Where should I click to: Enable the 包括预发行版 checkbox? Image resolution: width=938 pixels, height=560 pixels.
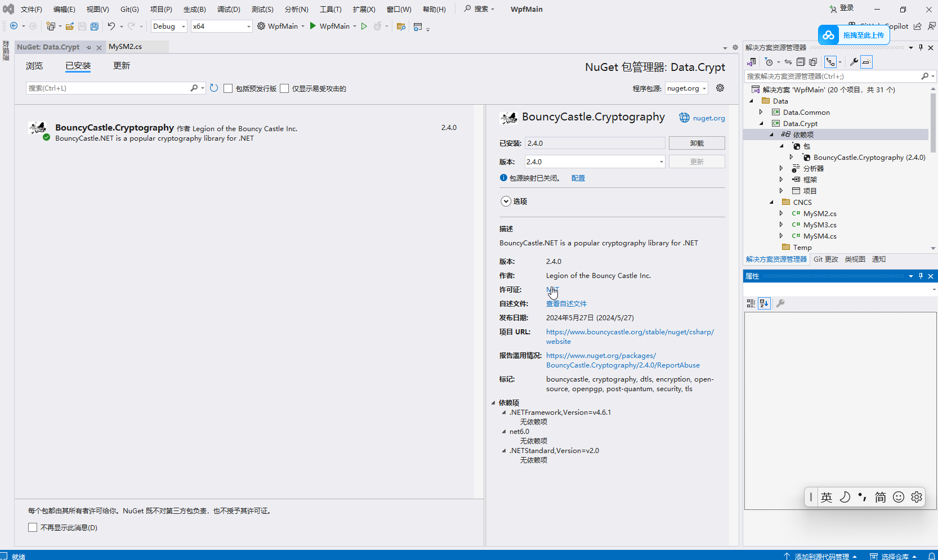(228, 88)
